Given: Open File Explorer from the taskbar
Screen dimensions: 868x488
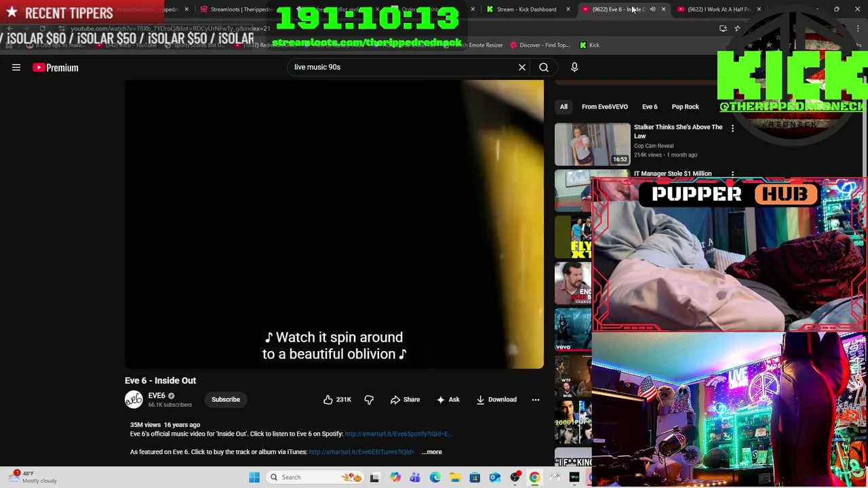Looking at the screenshot, I should pyautogui.click(x=455, y=477).
